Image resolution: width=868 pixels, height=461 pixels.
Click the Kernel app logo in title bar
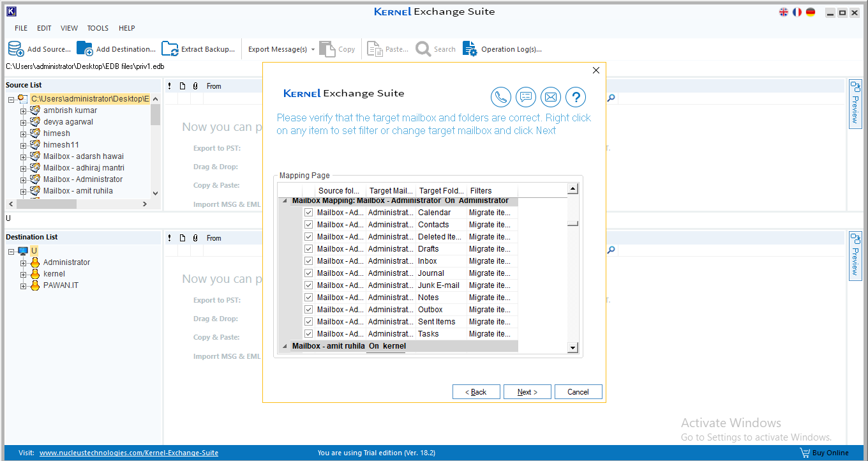(x=11, y=11)
